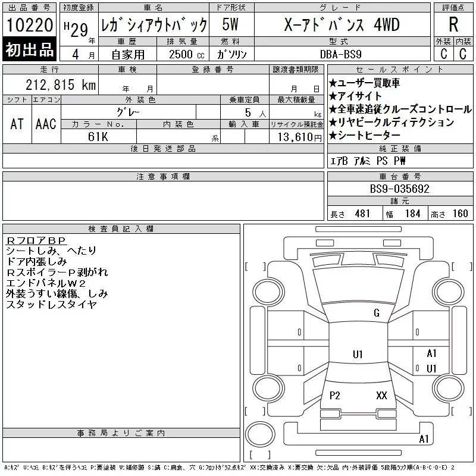Select the air conditioner value AAC

[x=46, y=124]
